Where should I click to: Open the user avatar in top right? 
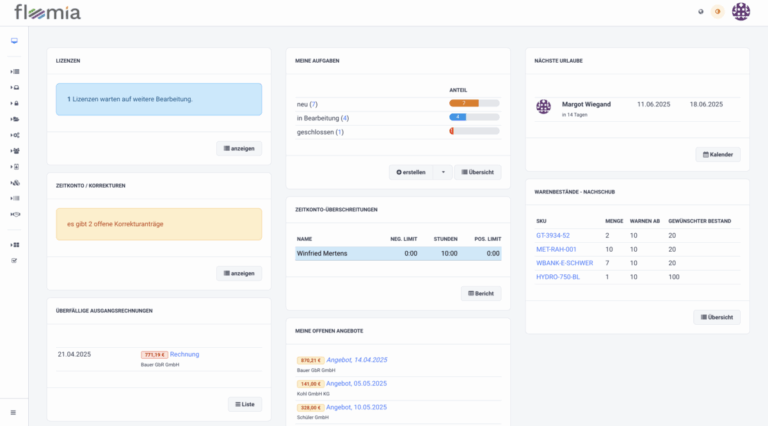(741, 12)
